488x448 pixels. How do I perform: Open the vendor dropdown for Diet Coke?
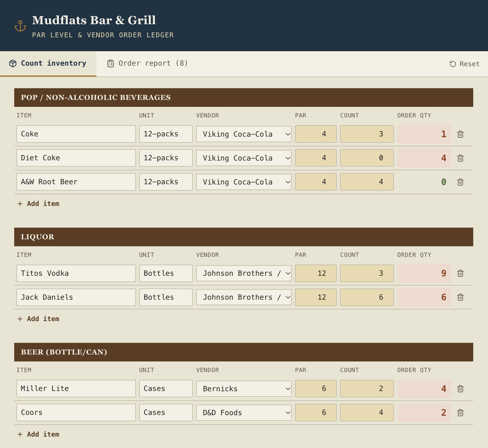point(244,158)
